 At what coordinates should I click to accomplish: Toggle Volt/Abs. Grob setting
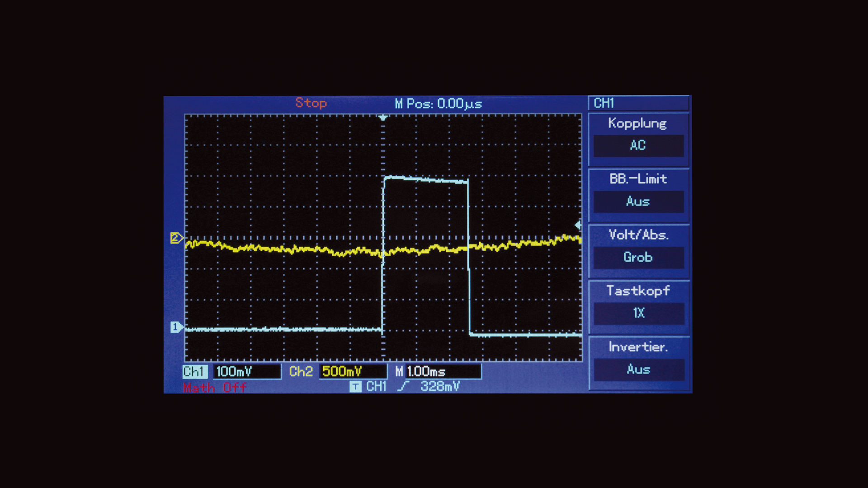point(638,258)
